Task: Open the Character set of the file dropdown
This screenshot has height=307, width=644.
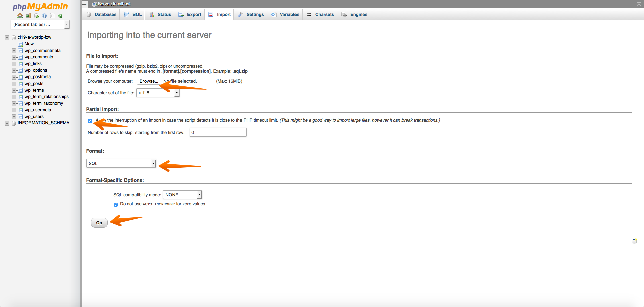Action: click(x=158, y=93)
